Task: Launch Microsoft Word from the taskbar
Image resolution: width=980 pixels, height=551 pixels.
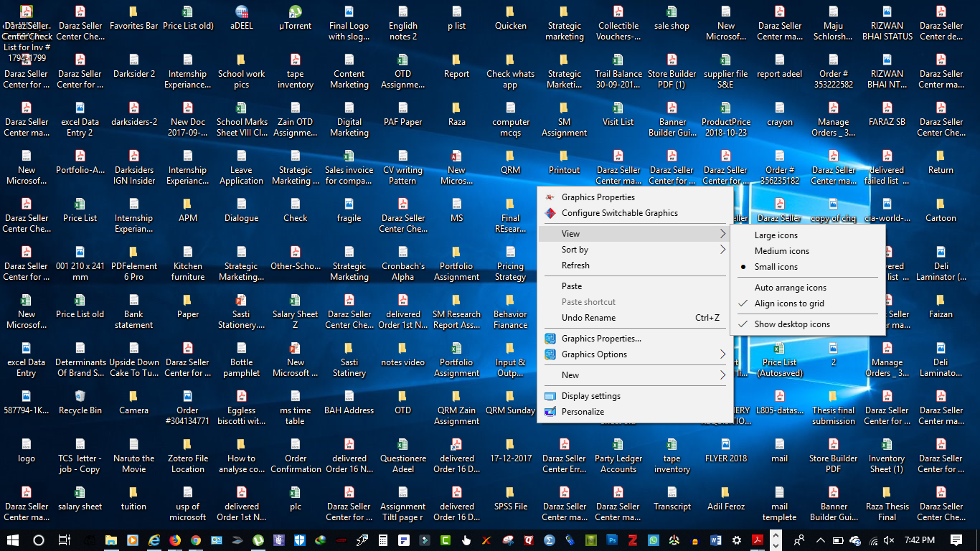Action: point(716,540)
